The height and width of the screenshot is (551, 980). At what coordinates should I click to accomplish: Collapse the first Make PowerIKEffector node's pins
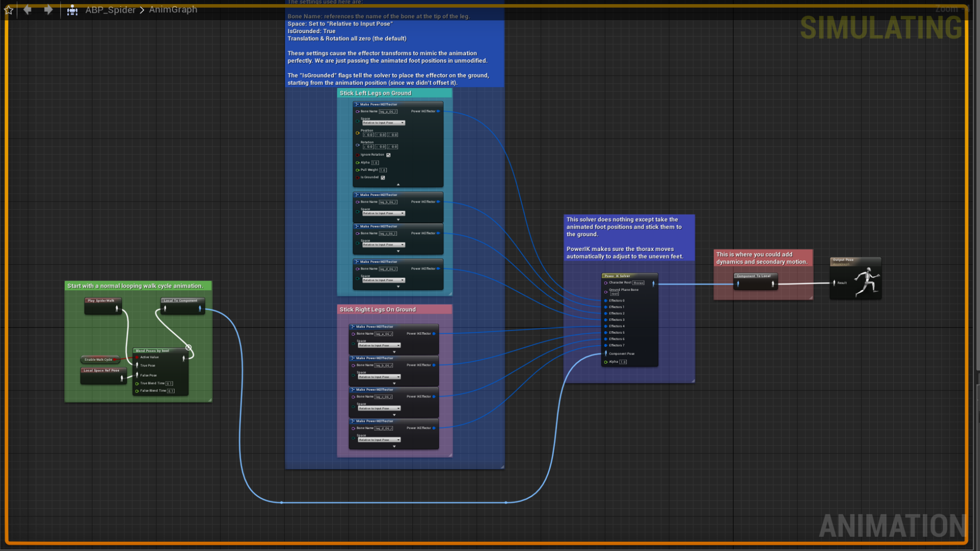[x=398, y=185]
